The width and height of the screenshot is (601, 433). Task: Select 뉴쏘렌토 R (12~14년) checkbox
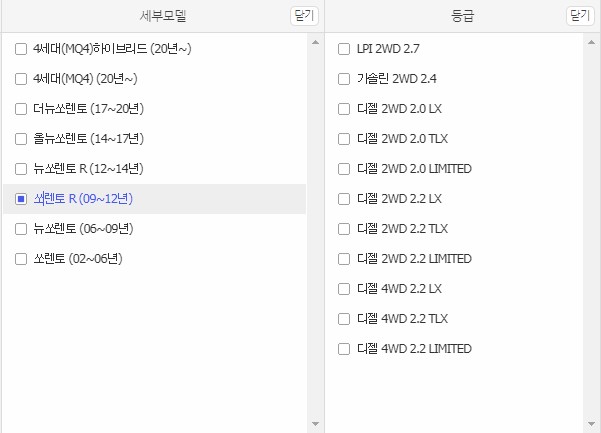21,169
